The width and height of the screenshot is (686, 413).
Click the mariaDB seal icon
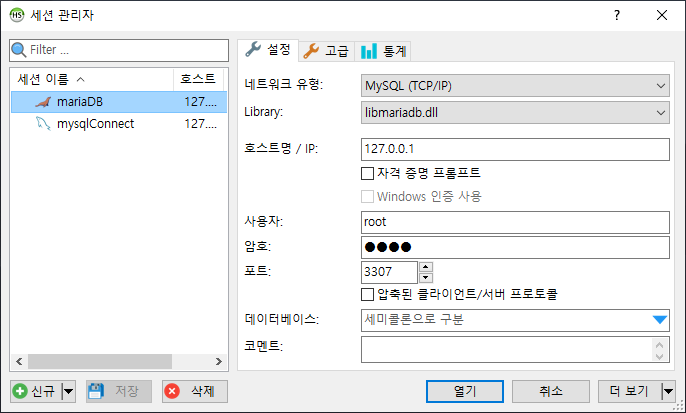(43, 102)
